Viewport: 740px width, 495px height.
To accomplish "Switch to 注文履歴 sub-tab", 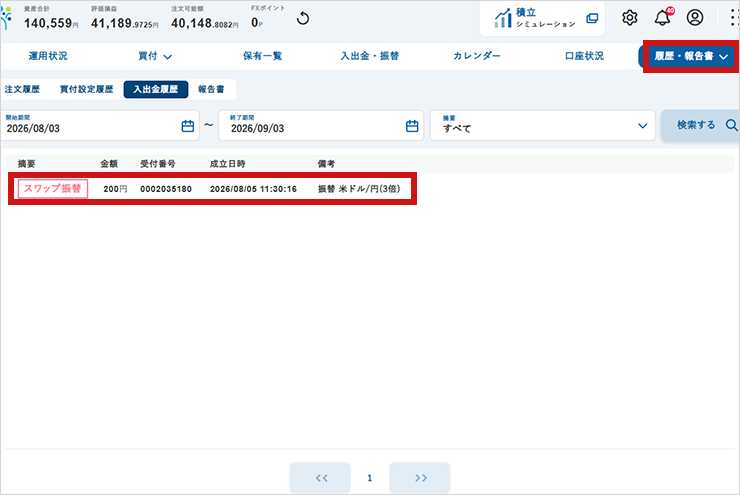I will tap(22, 89).
